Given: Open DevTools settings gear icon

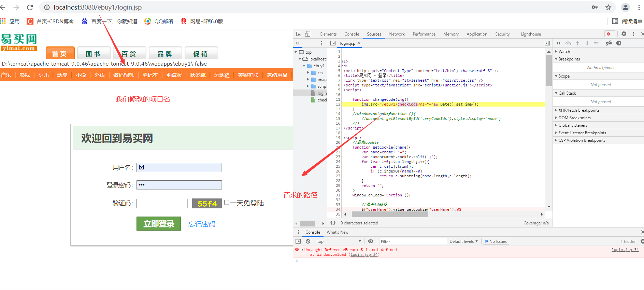Looking at the screenshot, I should pos(624,34).
